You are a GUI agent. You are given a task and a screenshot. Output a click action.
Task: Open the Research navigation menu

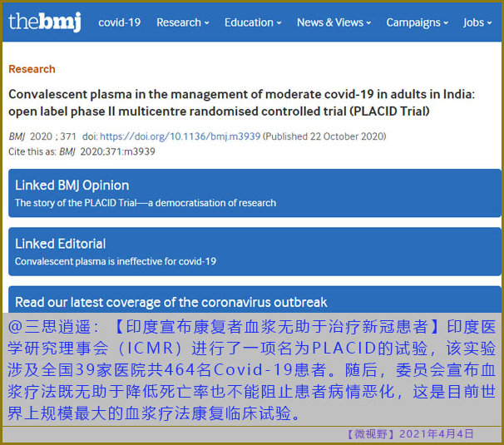point(183,22)
